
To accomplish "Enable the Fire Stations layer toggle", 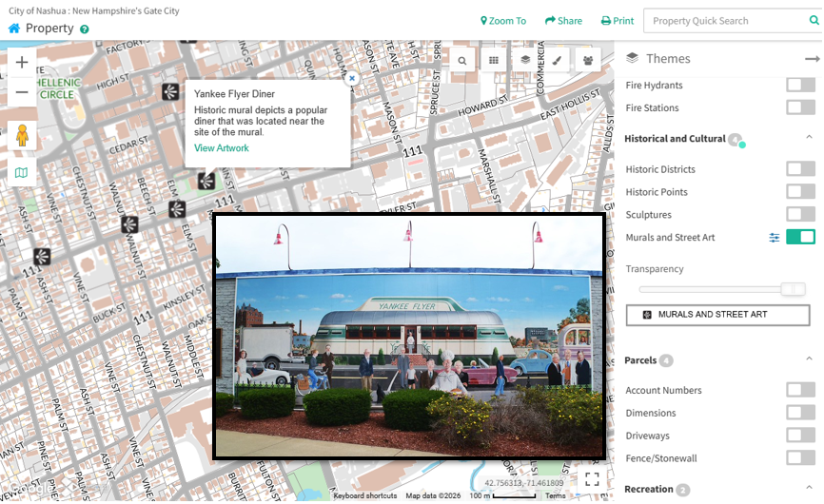I will click(801, 107).
